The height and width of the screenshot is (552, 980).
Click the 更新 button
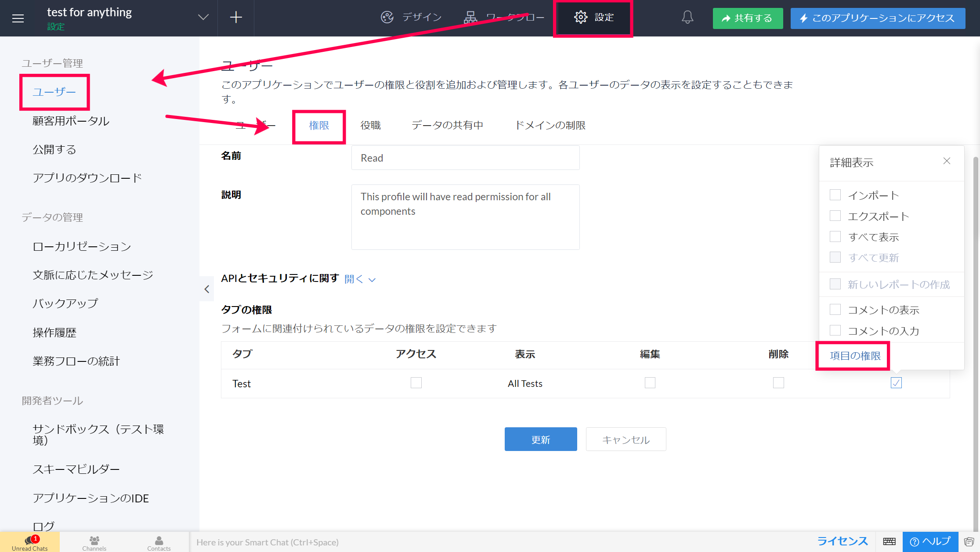point(540,439)
